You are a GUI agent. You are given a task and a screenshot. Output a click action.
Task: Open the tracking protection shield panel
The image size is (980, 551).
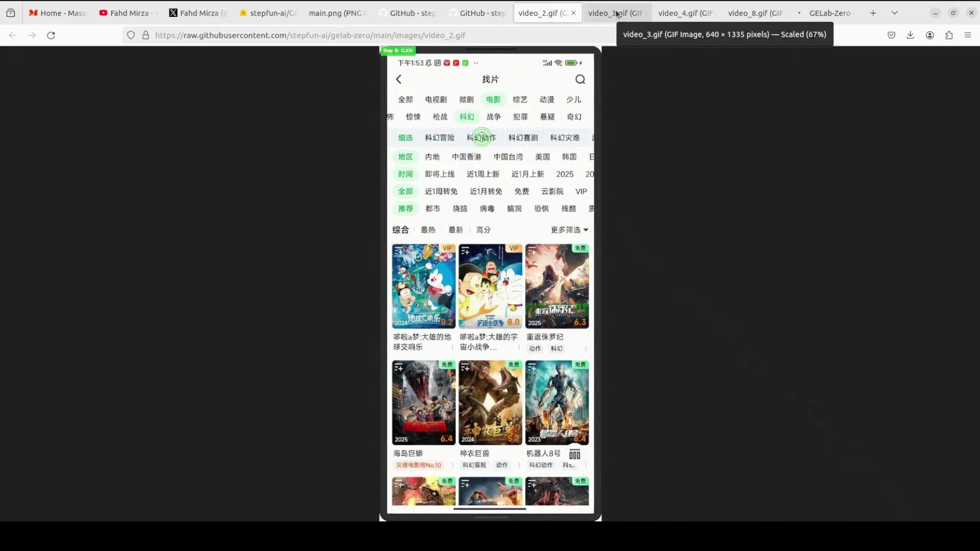click(x=131, y=35)
